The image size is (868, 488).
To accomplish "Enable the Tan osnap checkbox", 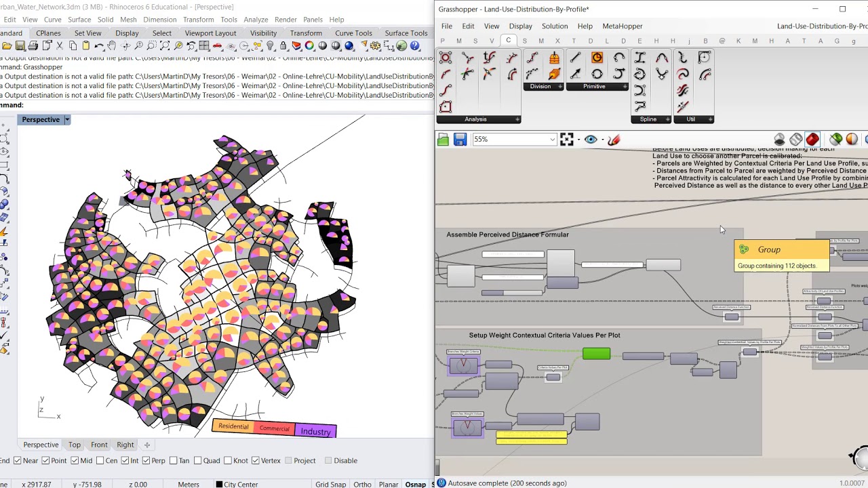I will point(174,461).
